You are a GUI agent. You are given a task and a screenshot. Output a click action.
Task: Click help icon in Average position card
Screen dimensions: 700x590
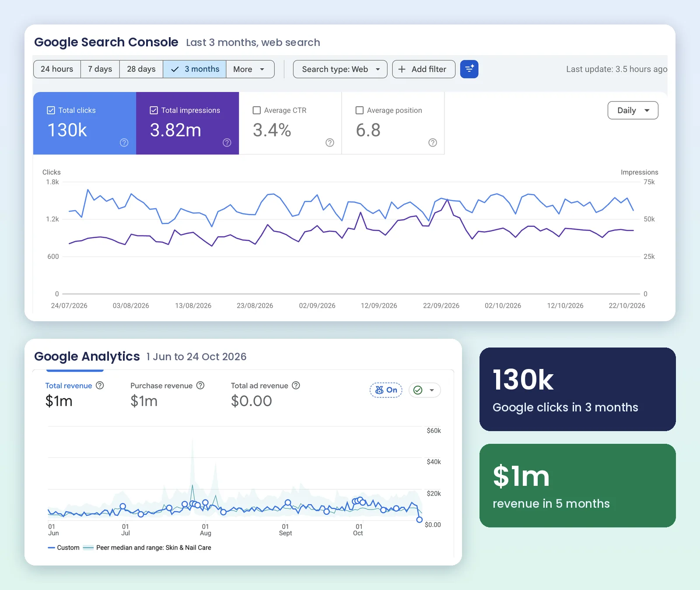pos(433,143)
